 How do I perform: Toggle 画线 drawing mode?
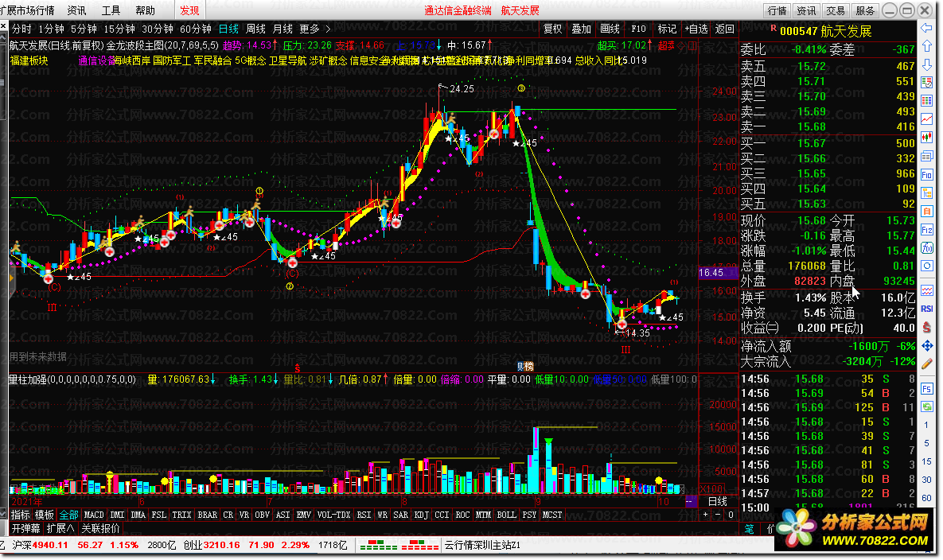[x=610, y=29]
